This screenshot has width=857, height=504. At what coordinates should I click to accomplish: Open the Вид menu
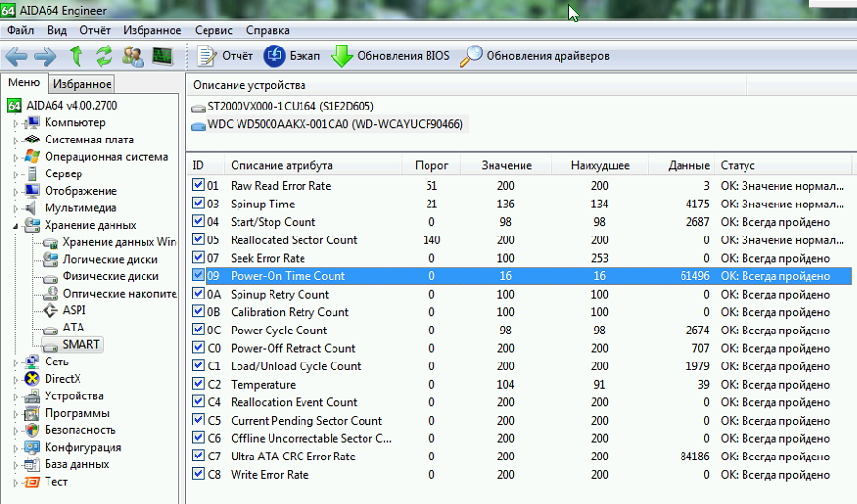[x=57, y=31]
